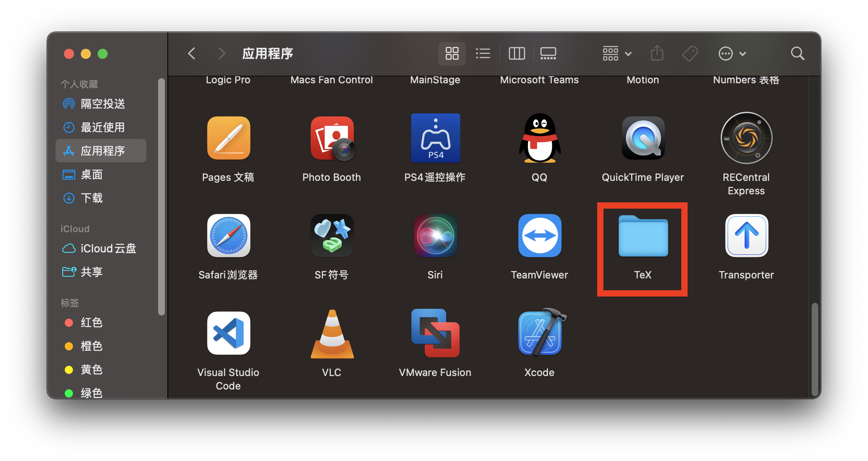Click the main content vertical scrollbar

(x=815, y=349)
